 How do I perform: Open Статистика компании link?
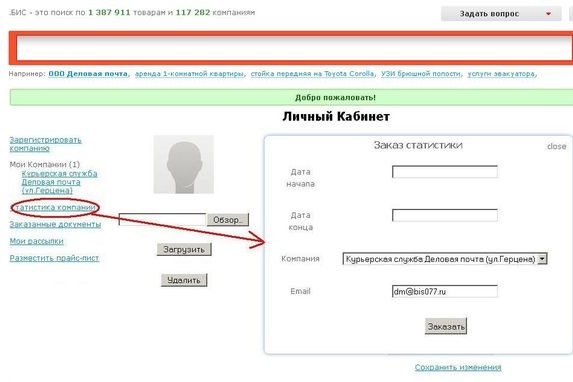pos(56,207)
